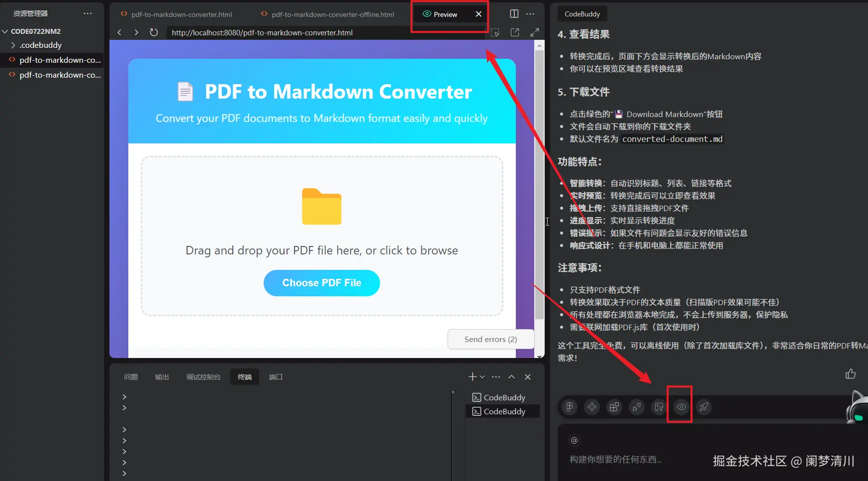Open preview in external browser
The height and width of the screenshot is (481, 868).
click(x=515, y=32)
